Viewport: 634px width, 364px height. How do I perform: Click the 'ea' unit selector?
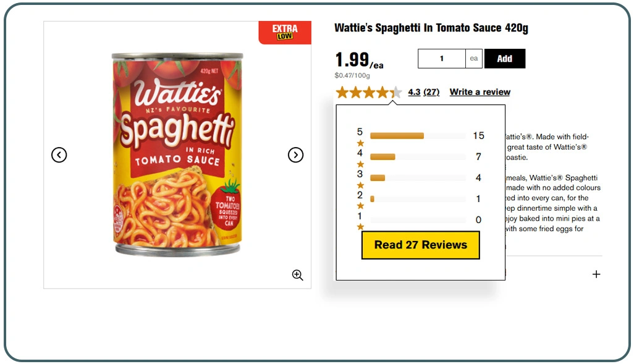click(x=474, y=59)
